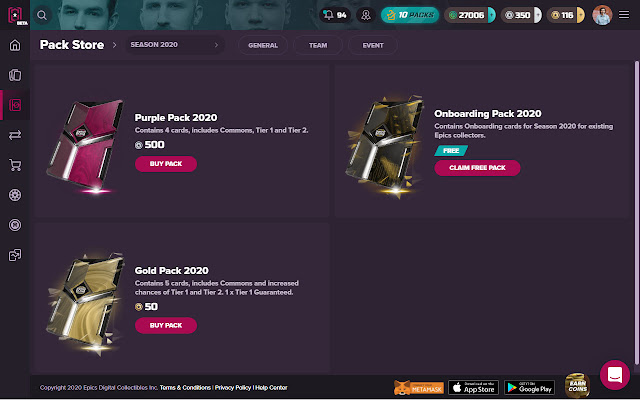Screen dimensions: 640x400
Task: Expand the Season 2020 dropdown
Action: point(174,45)
